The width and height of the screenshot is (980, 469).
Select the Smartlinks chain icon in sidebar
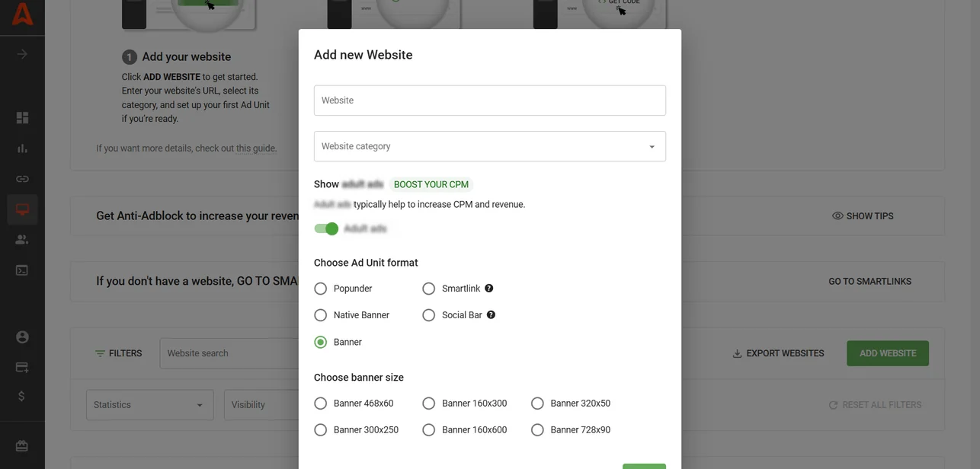22,178
